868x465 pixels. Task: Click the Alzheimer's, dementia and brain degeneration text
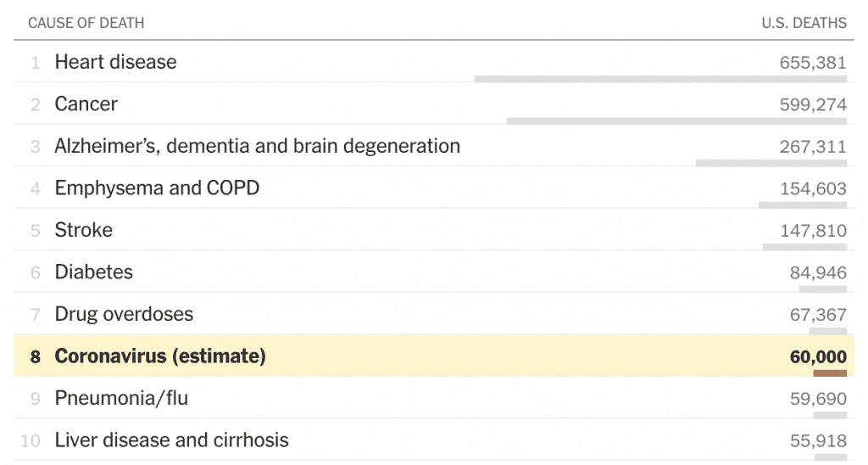tap(257, 146)
